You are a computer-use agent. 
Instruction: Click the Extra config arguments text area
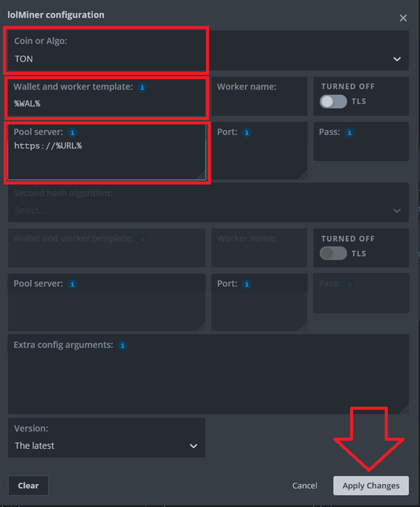tap(207, 382)
